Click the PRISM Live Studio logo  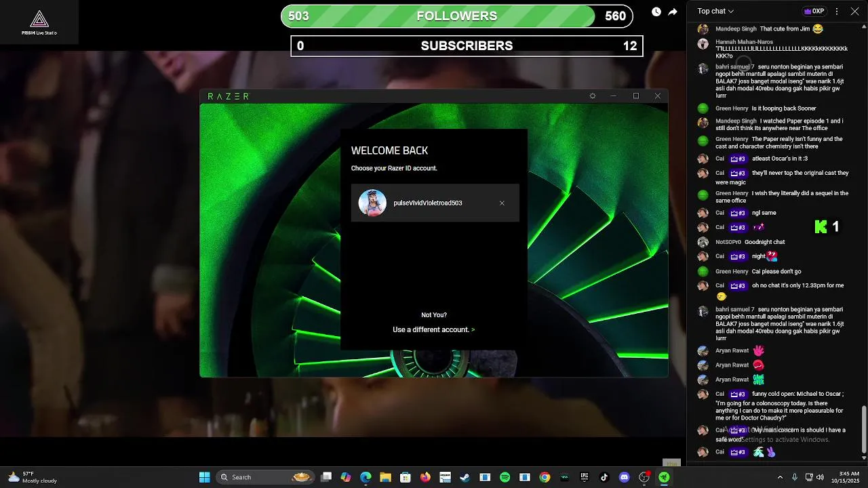point(39,22)
